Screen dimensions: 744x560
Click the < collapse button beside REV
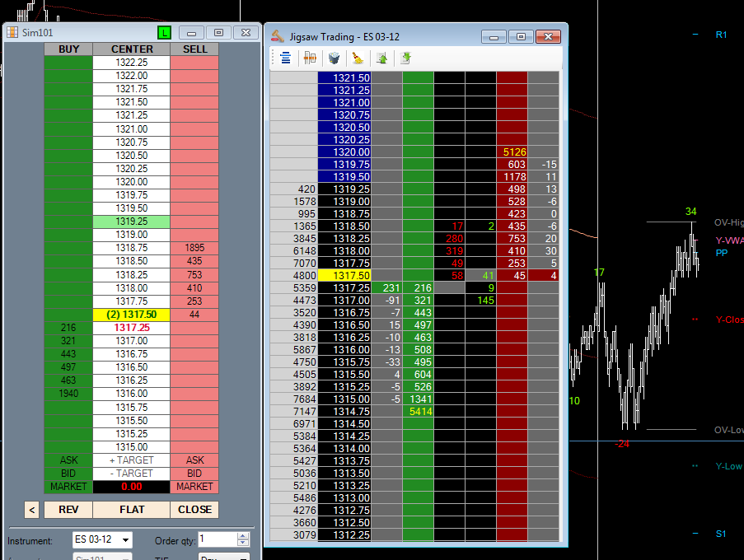(32, 510)
